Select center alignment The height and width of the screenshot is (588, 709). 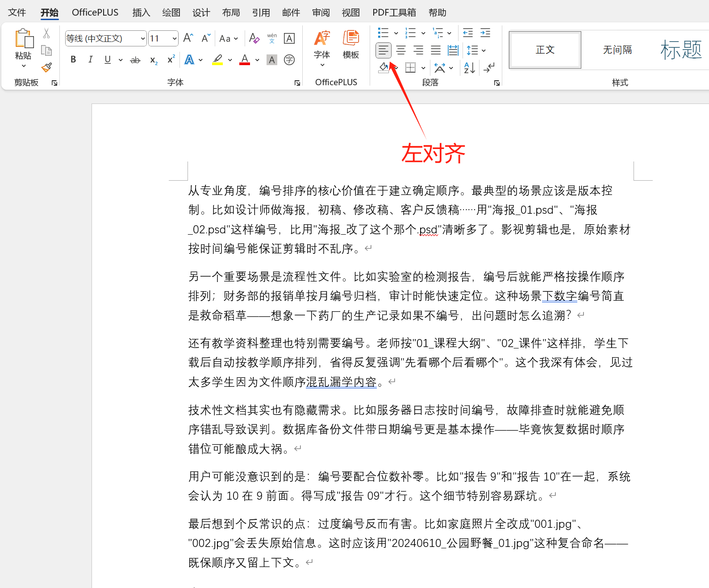[401, 50]
